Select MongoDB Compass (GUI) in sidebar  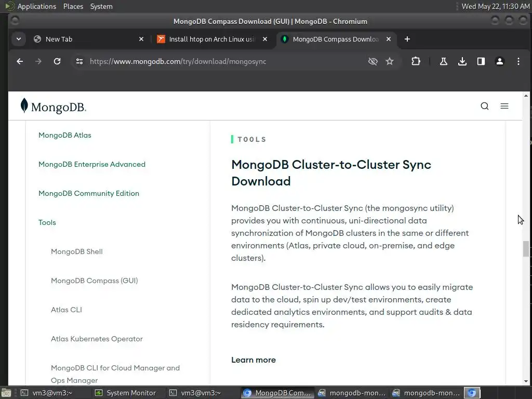point(95,281)
